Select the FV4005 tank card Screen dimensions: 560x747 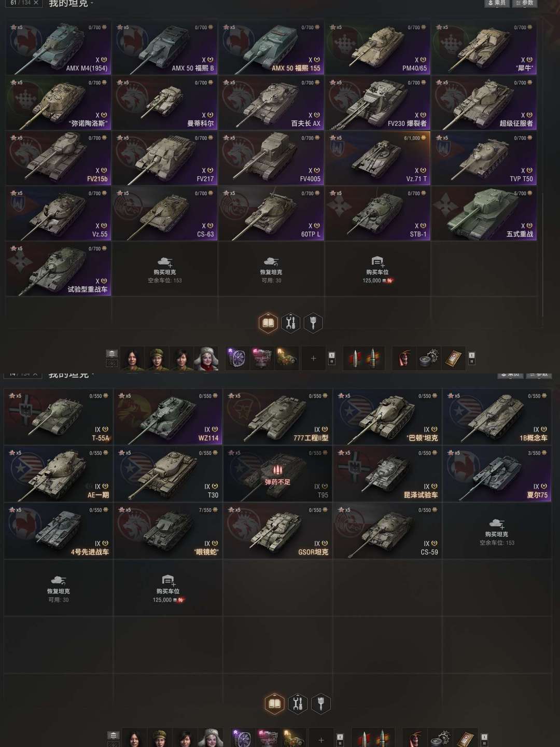click(271, 158)
